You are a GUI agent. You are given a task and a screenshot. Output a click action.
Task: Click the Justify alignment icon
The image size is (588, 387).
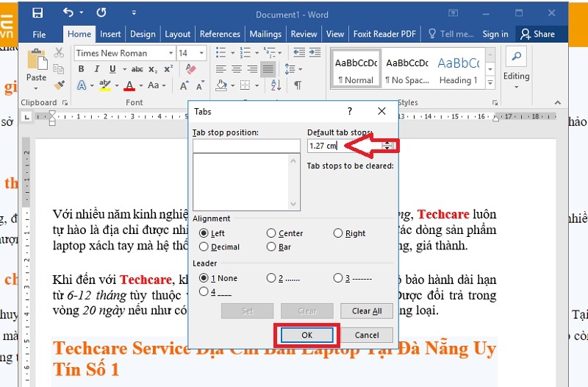point(268,69)
